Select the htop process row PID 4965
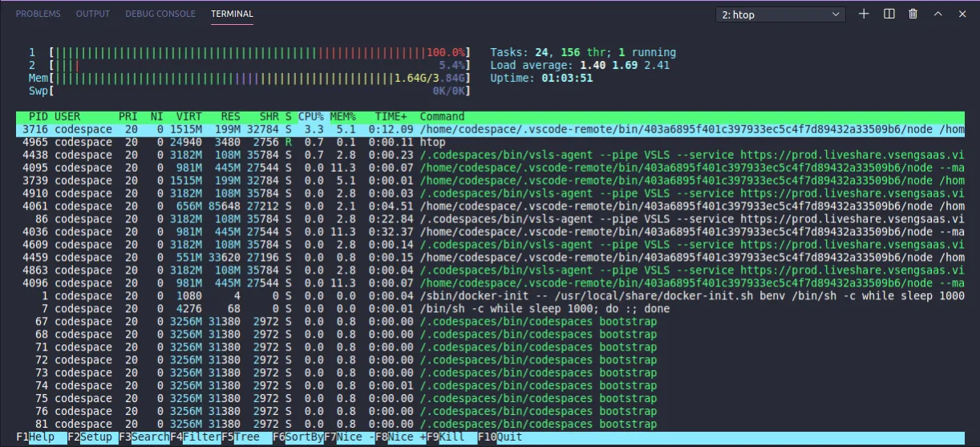 click(x=490, y=142)
